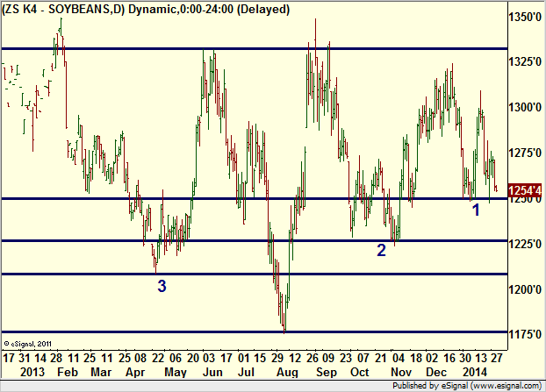The width and height of the screenshot is (546, 392).
Task: Click the date tick 09 on time axis
Action: pyautogui.click(x=328, y=358)
